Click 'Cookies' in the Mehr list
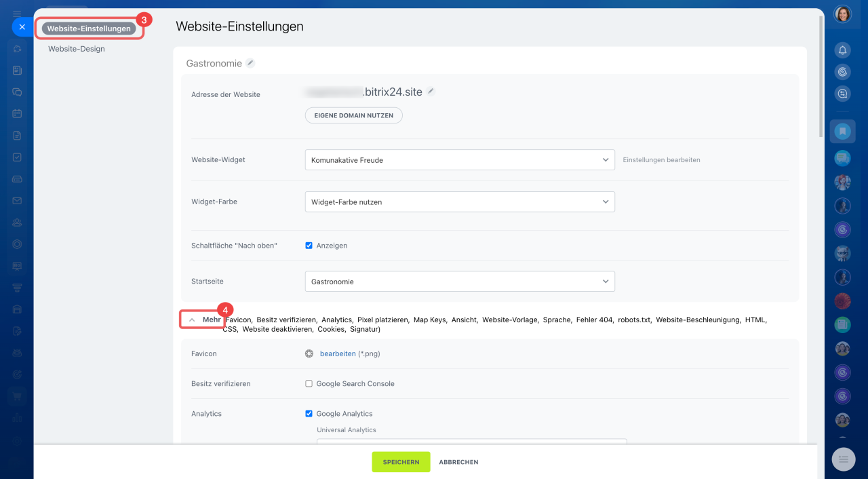The height and width of the screenshot is (479, 868). coord(331,329)
